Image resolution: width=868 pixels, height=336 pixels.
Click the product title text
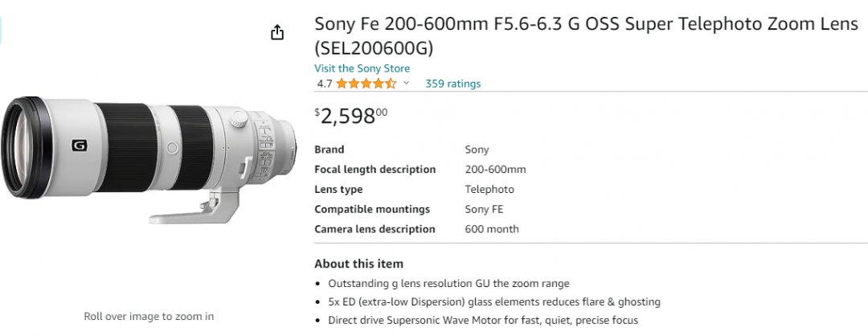[586, 36]
